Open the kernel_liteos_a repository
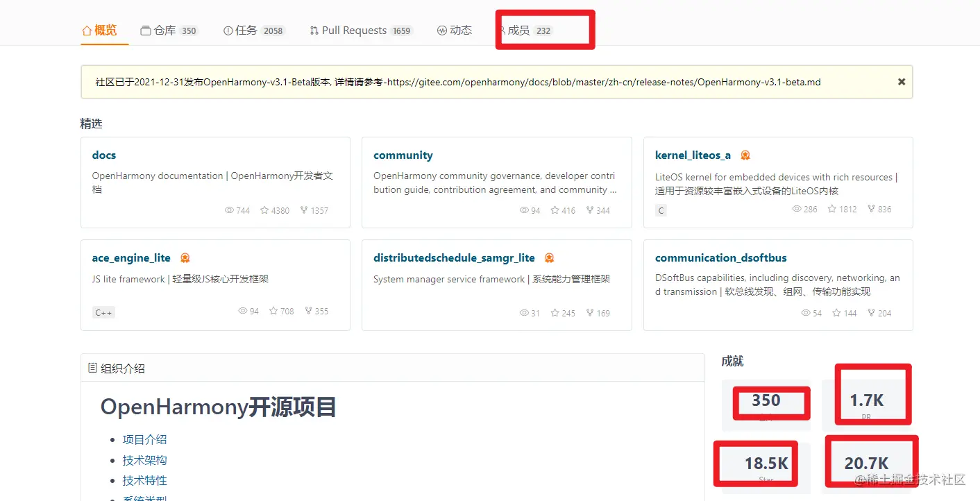The image size is (980, 501). click(x=693, y=155)
